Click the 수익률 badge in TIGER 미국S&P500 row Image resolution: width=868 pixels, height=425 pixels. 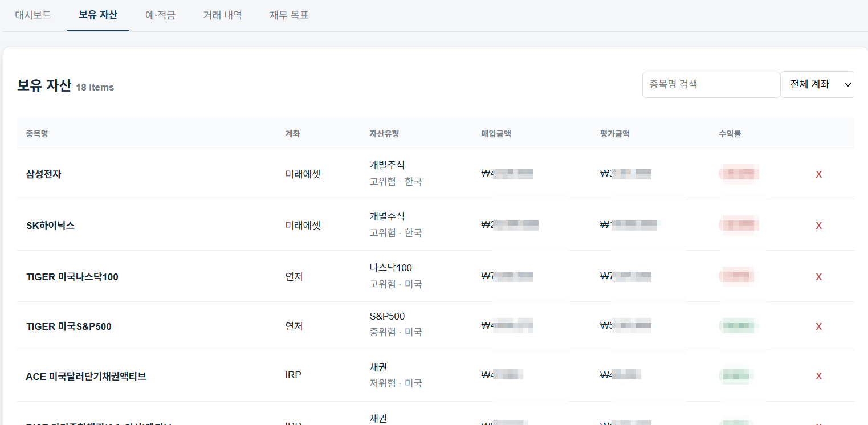pos(739,326)
